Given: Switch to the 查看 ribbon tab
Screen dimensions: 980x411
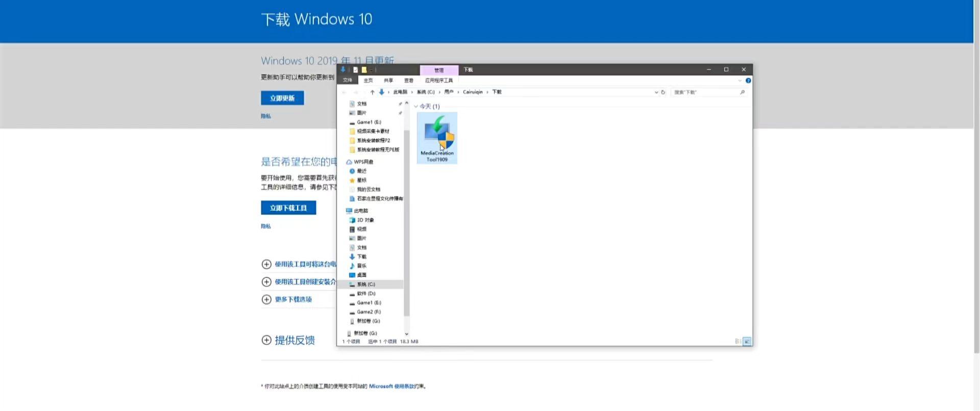Looking at the screenshot, I should [409, 80].
